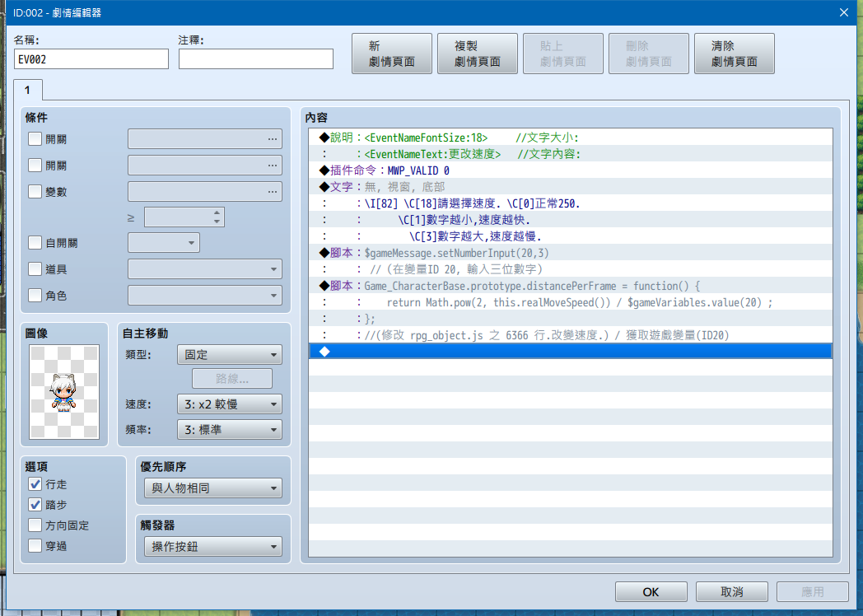The height and width of the screenshot is (616, 863).
Task: Select the \C[1]數字越小,速度越快. text line
Action: [570, 220]
